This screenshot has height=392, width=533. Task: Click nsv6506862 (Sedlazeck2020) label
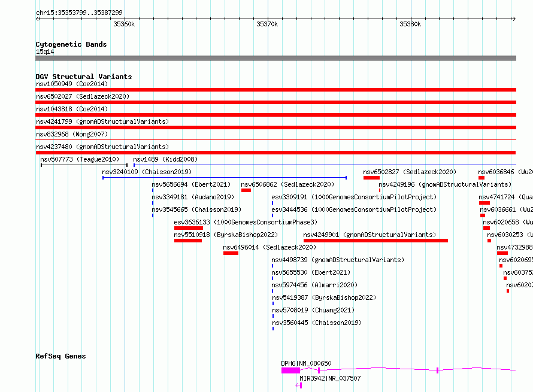coord(287,184)
